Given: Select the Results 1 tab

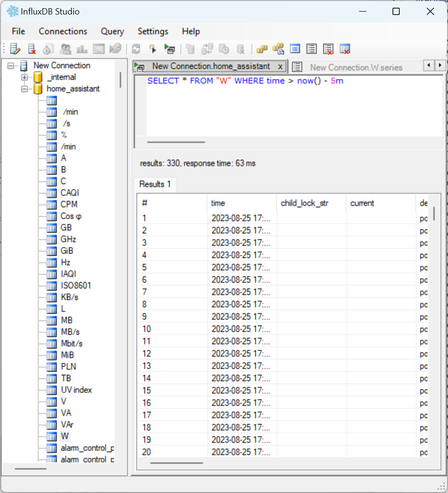Looking at the screenshot, I should (x=155, y=184).
